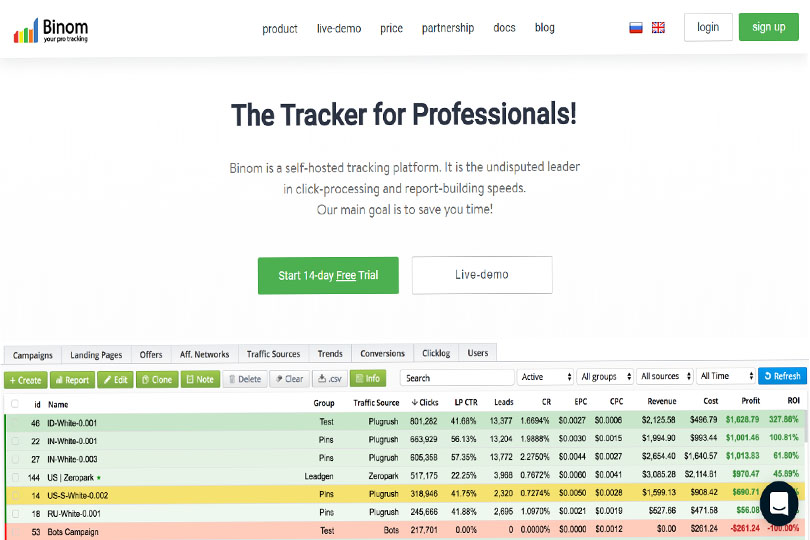Click the Binom logo
This screenshot has height=540, width=810.
point(51,30)
